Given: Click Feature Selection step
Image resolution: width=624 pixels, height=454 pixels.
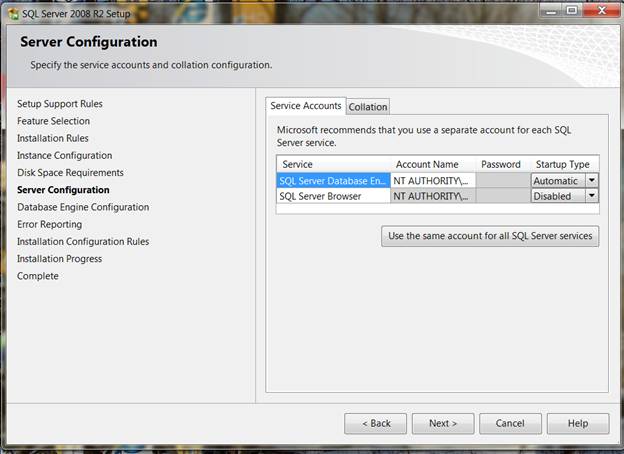Looking at the screenshot, I should 53,121.
